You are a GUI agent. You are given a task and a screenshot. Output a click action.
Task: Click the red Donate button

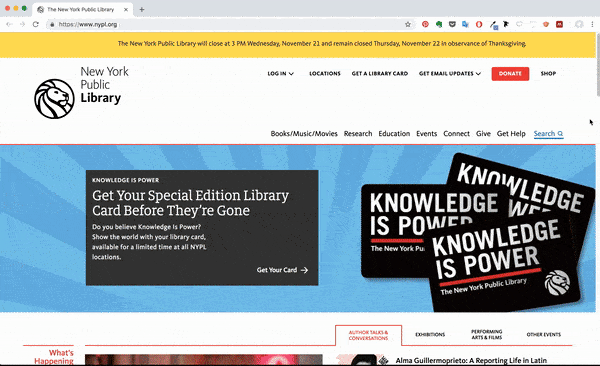[x=510, y=74]
